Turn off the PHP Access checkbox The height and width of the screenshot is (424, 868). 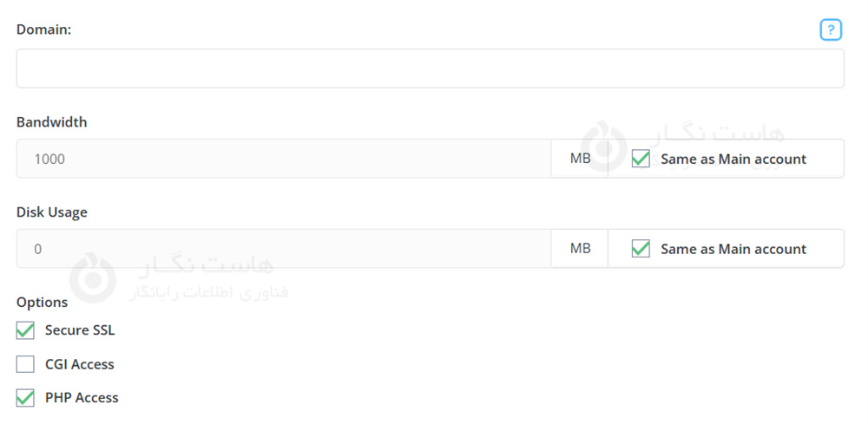pos(25,398)
